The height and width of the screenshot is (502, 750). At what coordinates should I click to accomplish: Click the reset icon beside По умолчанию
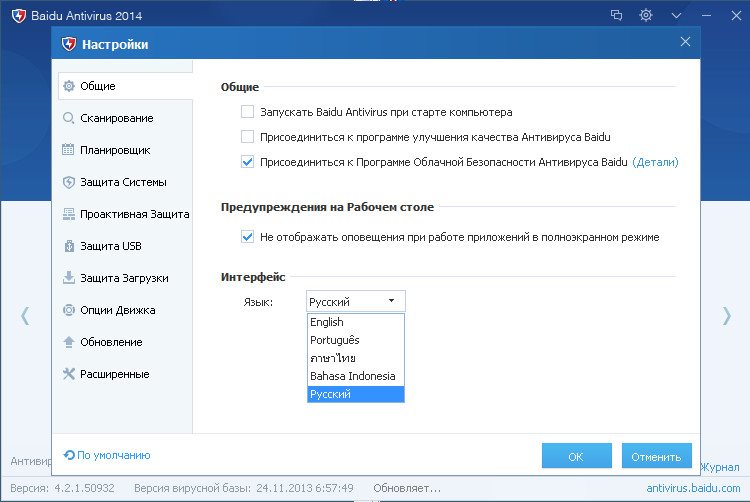click(x=69, y=455)
